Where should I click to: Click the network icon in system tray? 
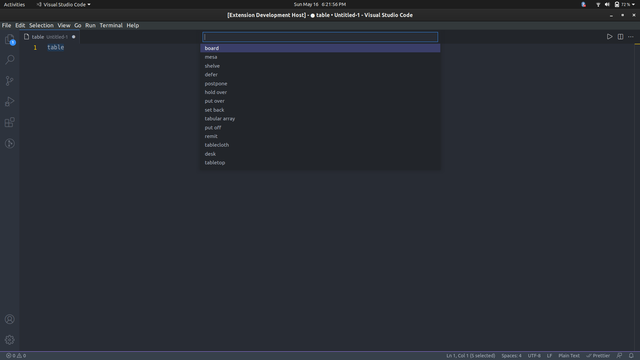tap(598, 4)
